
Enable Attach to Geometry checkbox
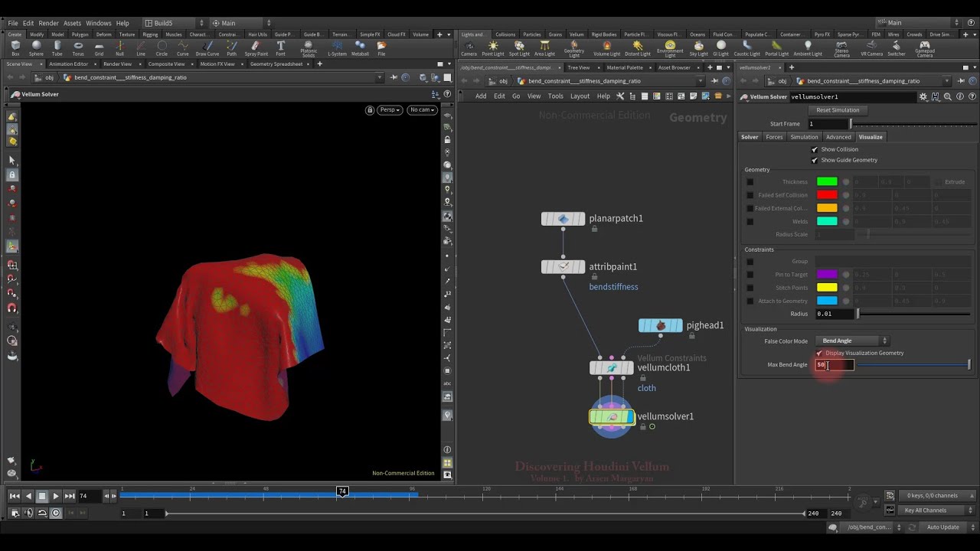[750, 301]
